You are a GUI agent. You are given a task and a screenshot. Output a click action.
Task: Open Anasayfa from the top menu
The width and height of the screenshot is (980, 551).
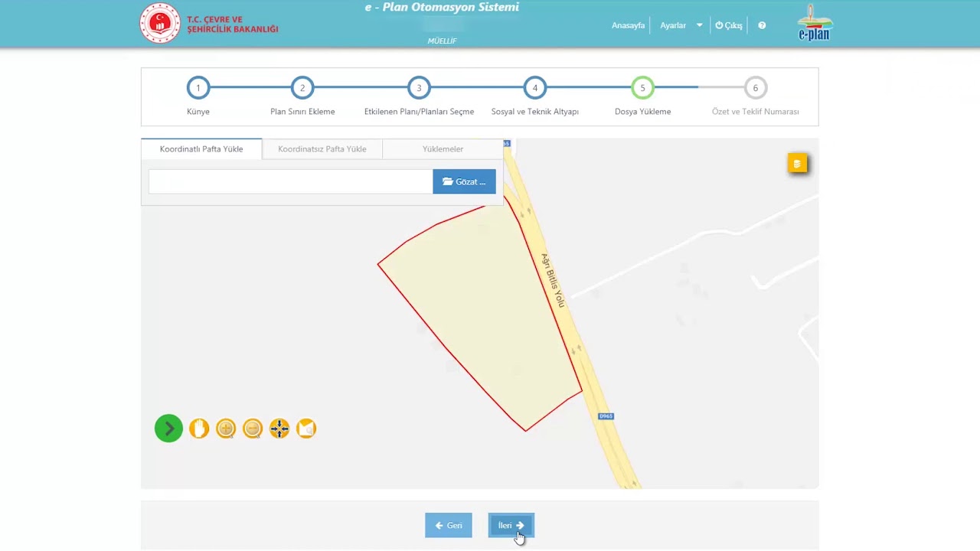pyautogui.click(x=628, y=25)
